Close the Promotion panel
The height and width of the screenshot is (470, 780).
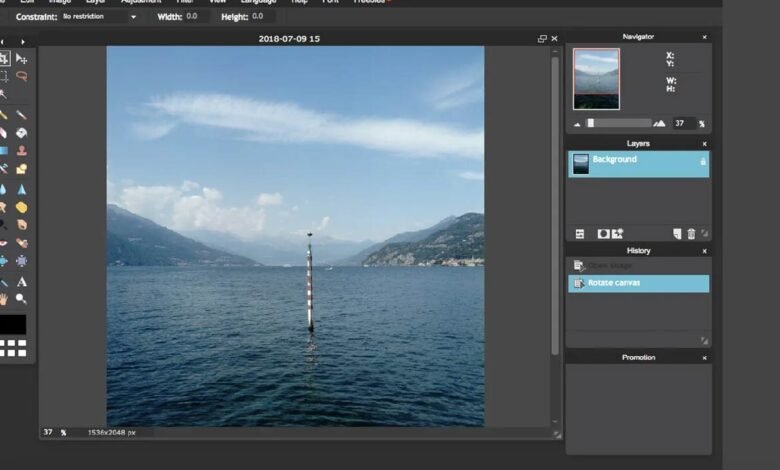tap(704, 357)
